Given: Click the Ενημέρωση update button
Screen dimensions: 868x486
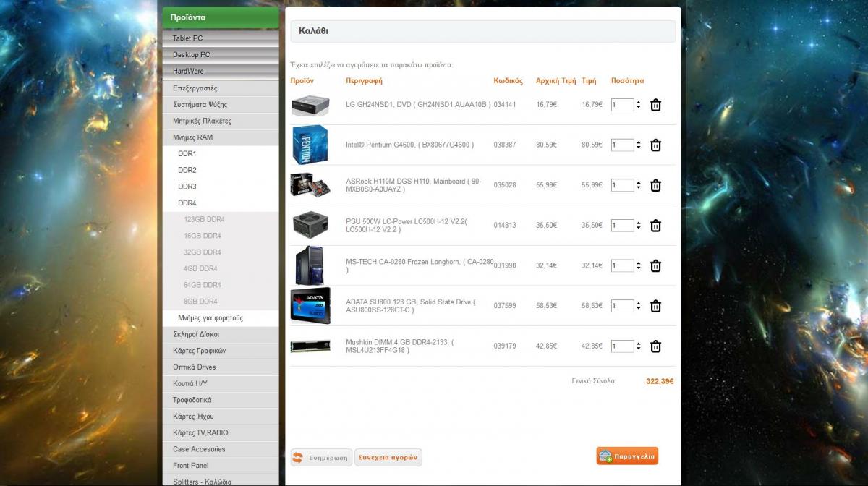Looking at the screenshot, I should (321, 457).
